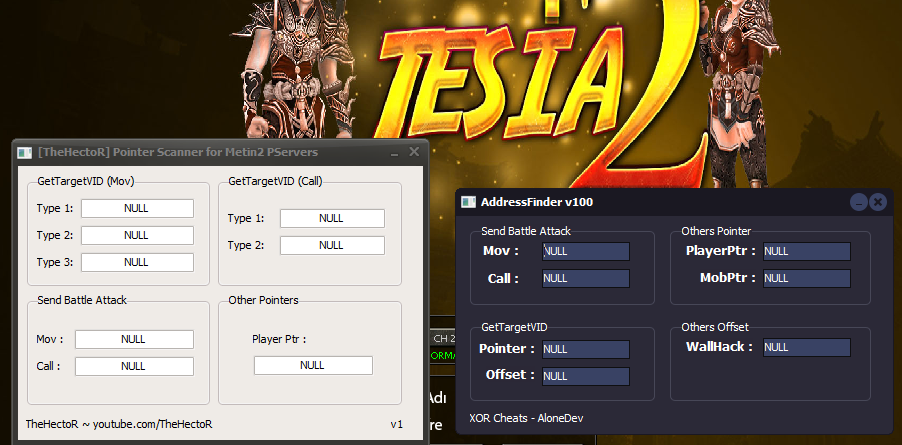Click 'Others Pointer' group label
902x445 pixels.
(x=716, y=231)
